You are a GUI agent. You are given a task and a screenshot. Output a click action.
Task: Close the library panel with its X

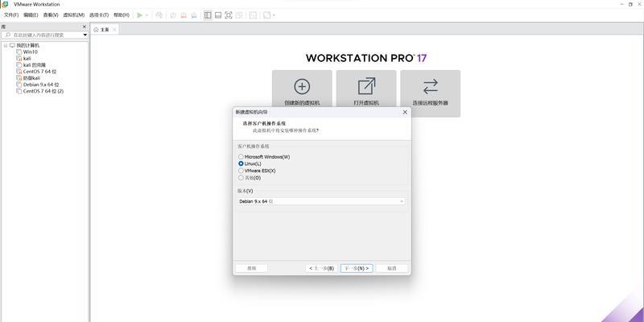[x=85, y=27]
